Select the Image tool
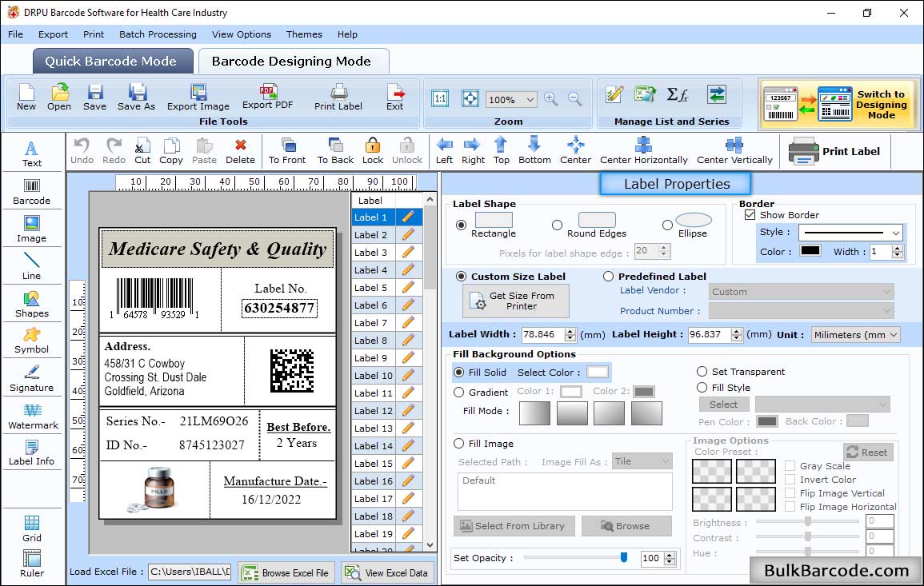Viewport: 924px width, 586px height. (32, 229)
